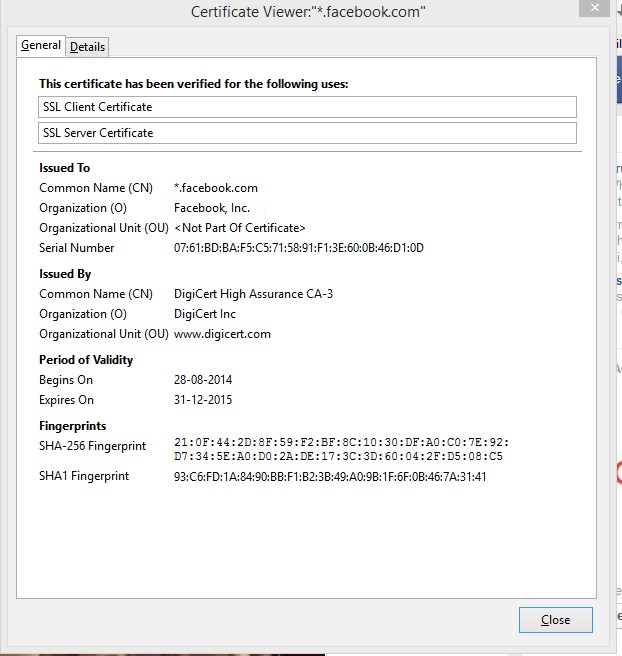Click the *.facebook.com common name value
The image size is (622, 656).
[216, 188]
